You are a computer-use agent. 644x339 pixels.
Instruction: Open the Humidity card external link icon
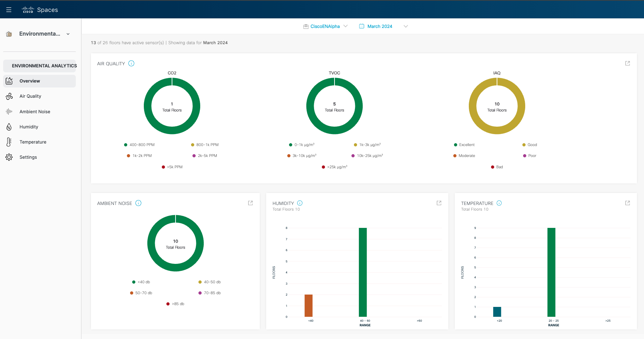click(x=439, y=203)
